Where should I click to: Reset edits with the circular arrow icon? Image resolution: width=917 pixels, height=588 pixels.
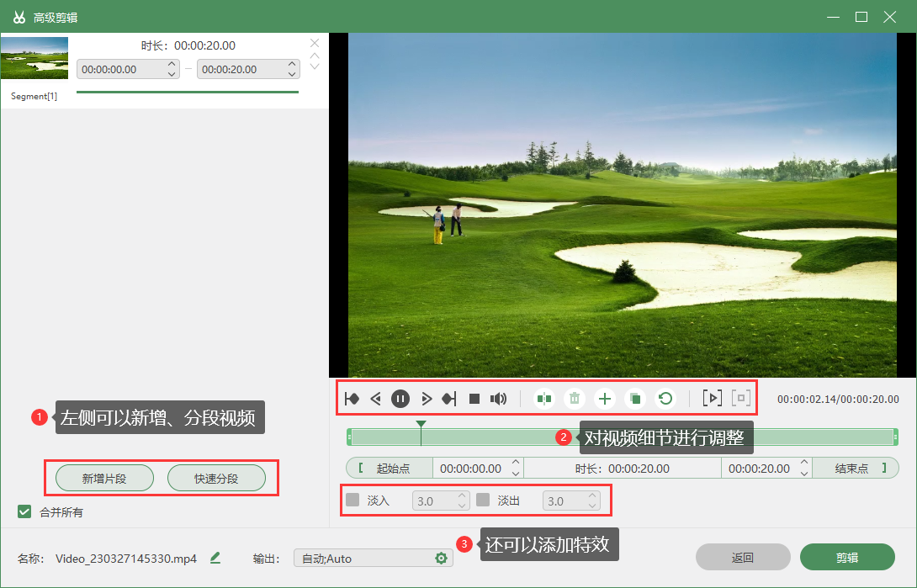point(665,400)
